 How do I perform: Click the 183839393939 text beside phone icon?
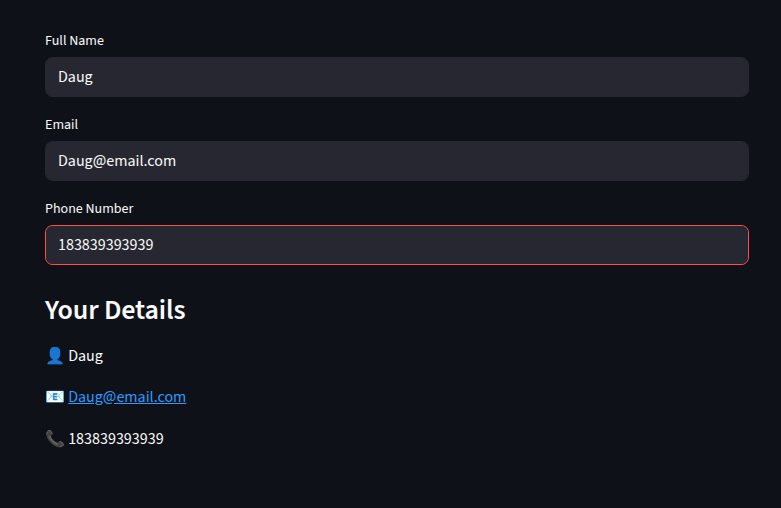[116, 439]
